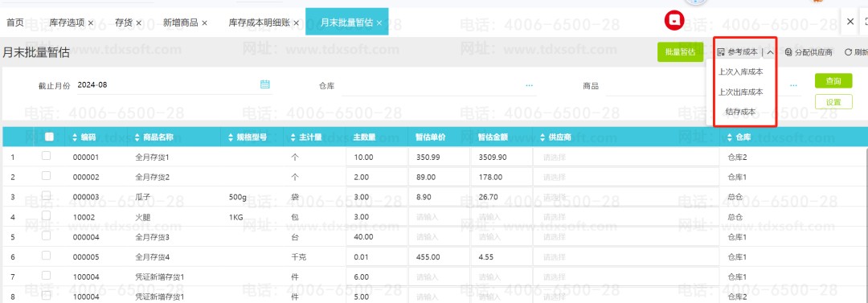Choose 结存成本 from the menu

(x=741, y=112)
